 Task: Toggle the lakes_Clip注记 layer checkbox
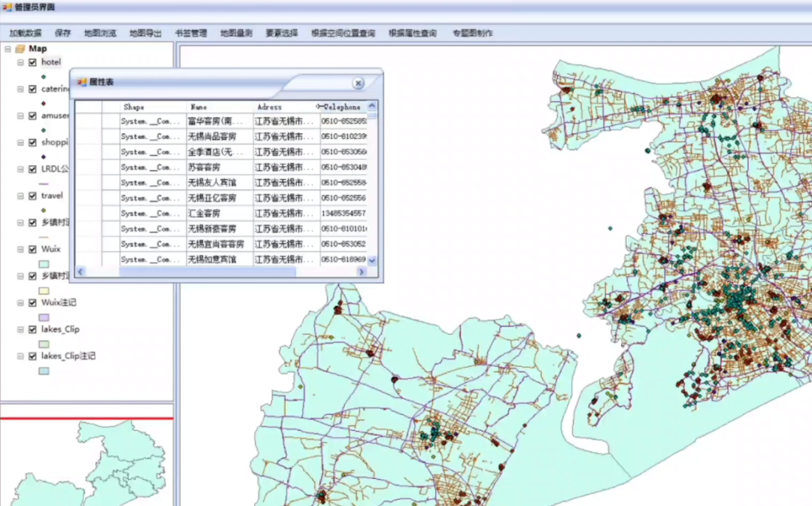[32, 356]
